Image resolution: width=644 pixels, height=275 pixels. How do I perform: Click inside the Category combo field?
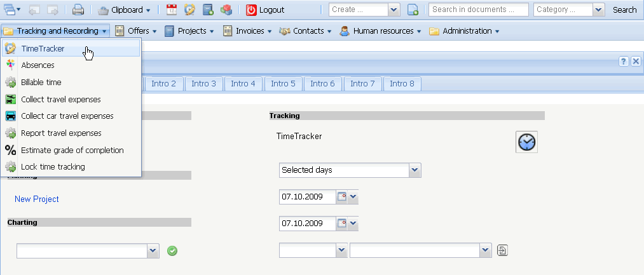[x=563, y=10]
